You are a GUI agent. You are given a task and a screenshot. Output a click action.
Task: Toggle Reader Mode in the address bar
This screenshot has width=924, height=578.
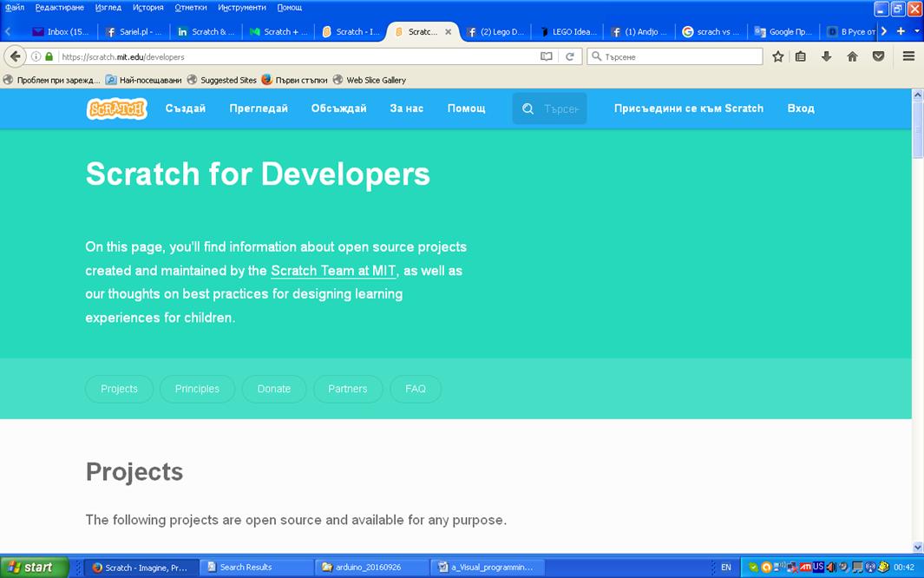pyautogui.click(x=546, y=56)
